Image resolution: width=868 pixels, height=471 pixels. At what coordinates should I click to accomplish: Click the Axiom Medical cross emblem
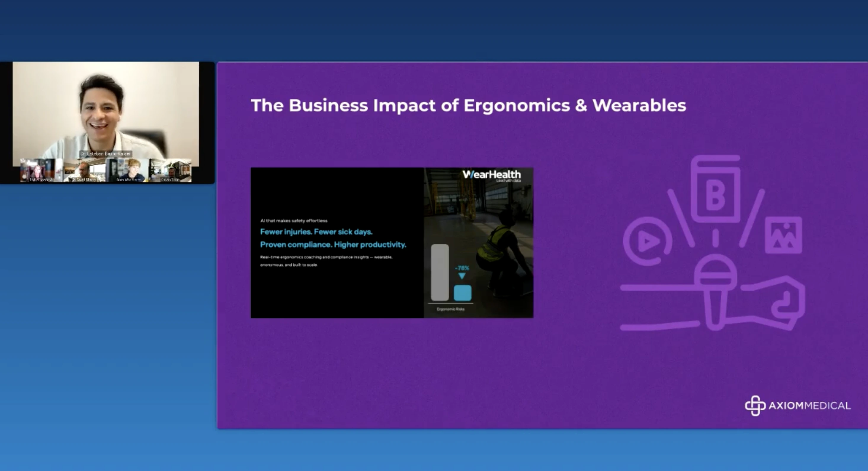point(755,405)
